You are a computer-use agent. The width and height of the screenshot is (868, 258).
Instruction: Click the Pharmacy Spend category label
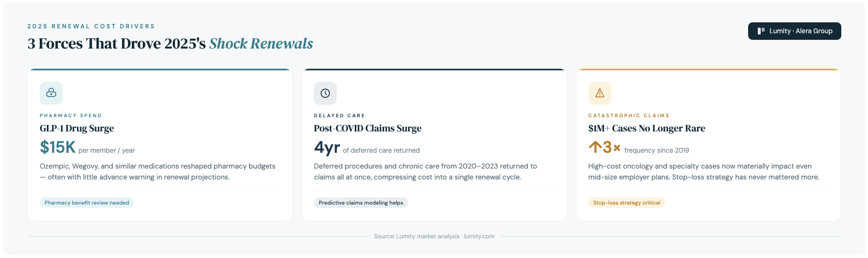[x=71, y=116]
